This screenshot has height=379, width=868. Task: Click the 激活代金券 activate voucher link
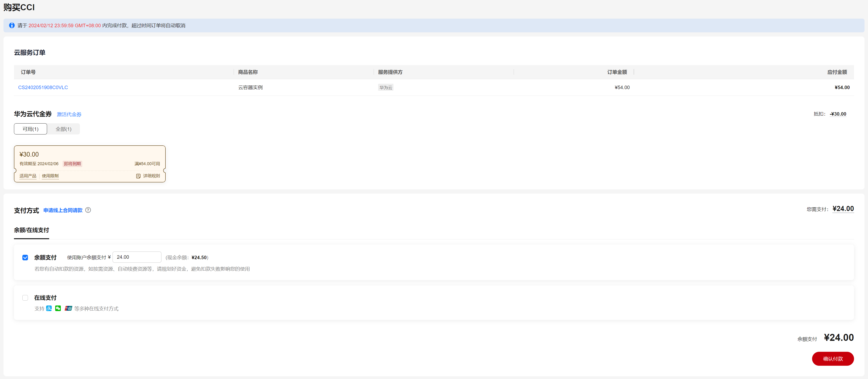pyautogui.click(x=69, y=114)
